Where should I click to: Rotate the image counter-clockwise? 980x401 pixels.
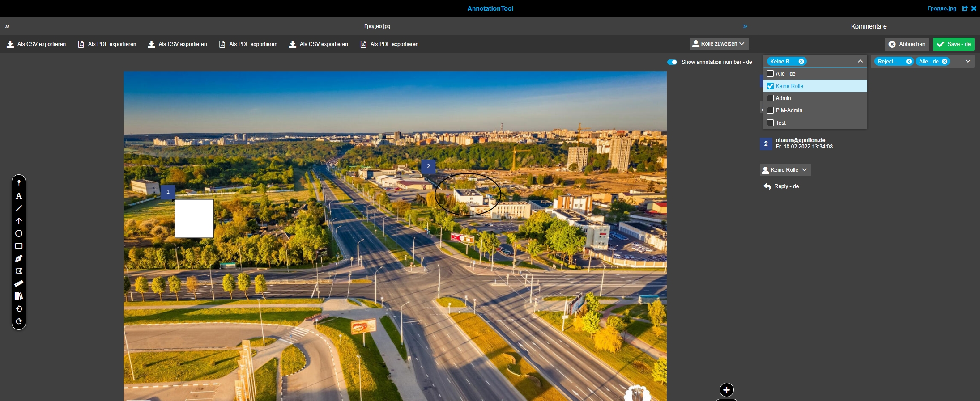click(x=19, y=308)
